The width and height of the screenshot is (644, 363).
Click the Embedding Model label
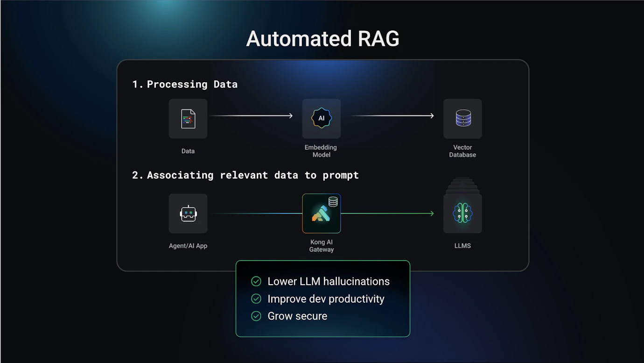click(321, 151)
